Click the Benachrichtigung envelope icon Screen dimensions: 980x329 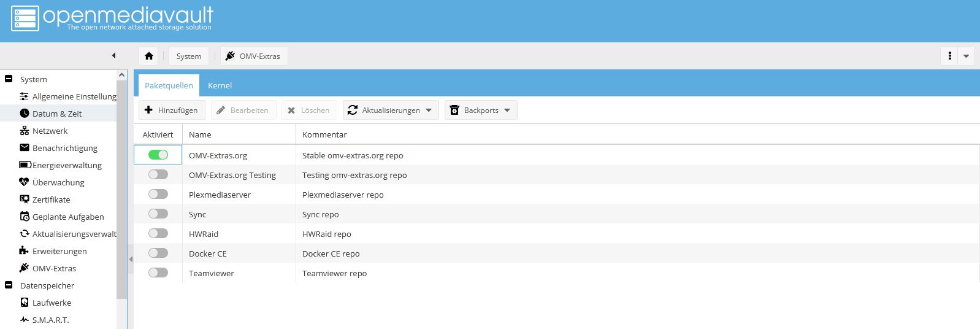tap(25, 148)
